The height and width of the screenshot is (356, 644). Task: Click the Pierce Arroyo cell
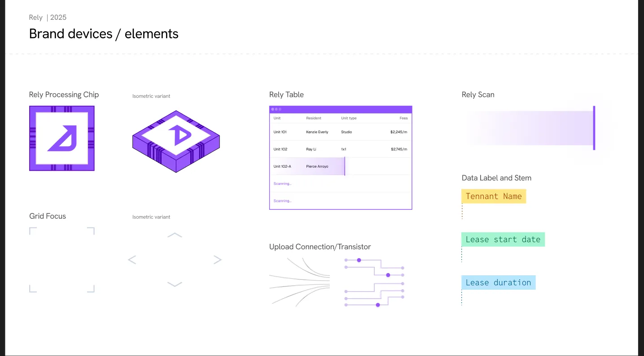(x=317, y=166)
